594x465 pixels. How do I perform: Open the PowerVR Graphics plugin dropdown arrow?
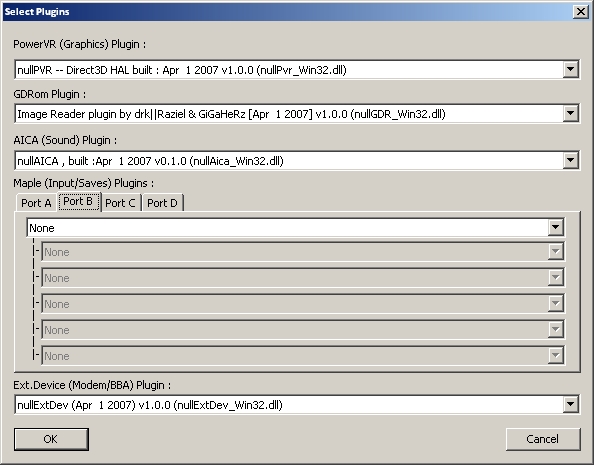(x=570, y=70)
